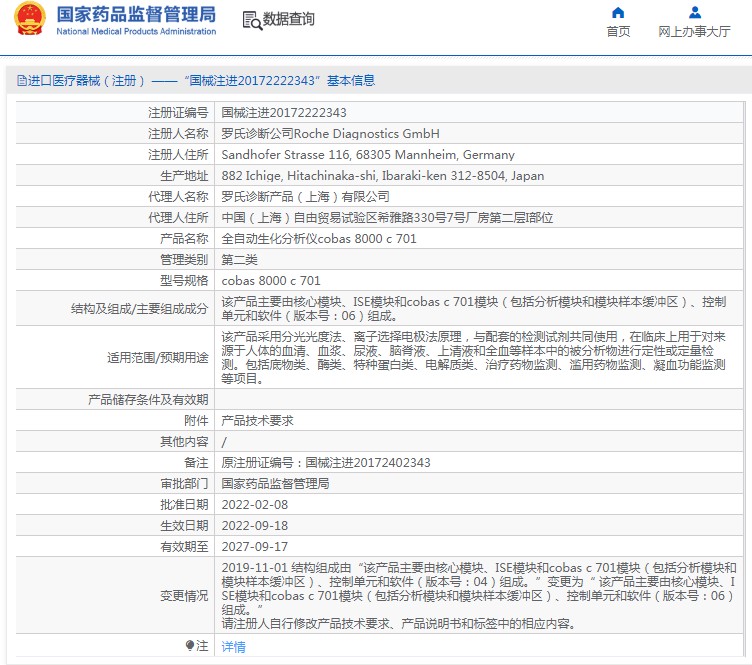Screen dimensions: 752x665
Task: Click the 注册证编号 row label
Action: pyautogui.click(x=178, y=113)
